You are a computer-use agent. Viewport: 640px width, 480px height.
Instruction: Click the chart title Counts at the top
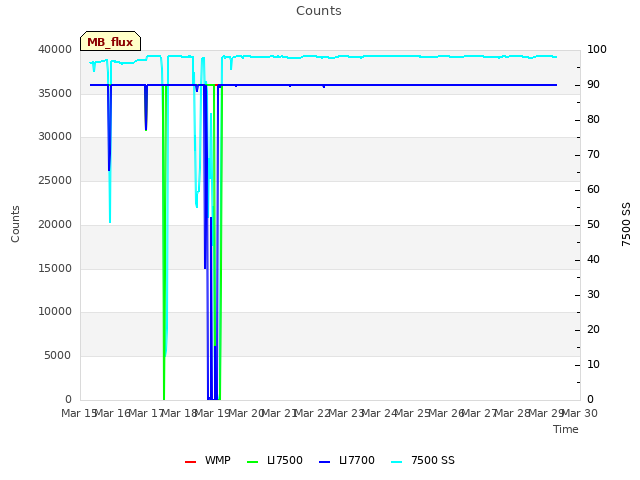coord(319,11)
